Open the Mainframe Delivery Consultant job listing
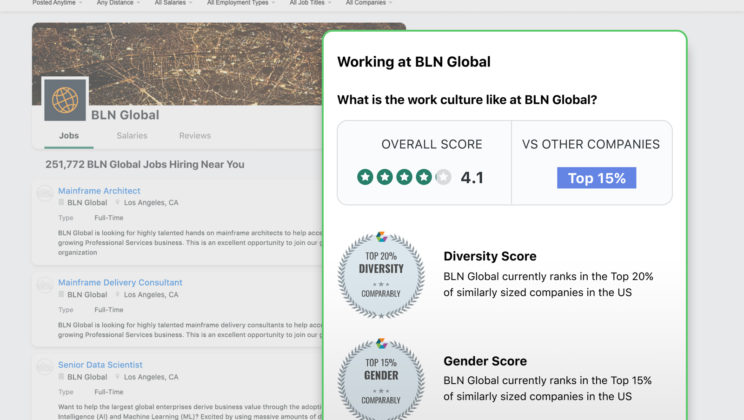This screenshot has width=744, height=420. click(120, 282)
